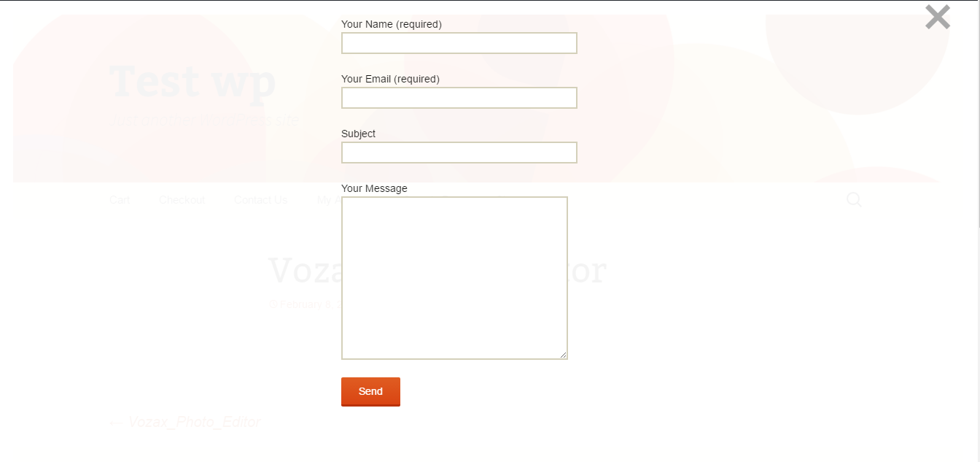Open the Cart menu item
This screenshot has height=462, width=980.
120,200
